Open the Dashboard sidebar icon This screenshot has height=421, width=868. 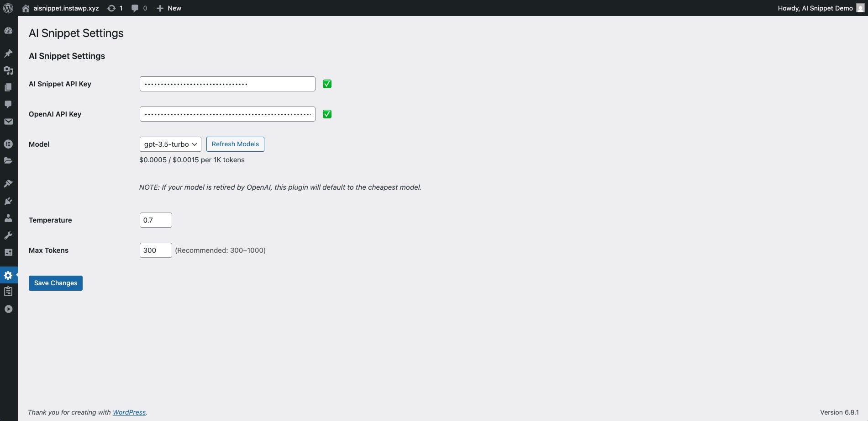tap(8, 31)
